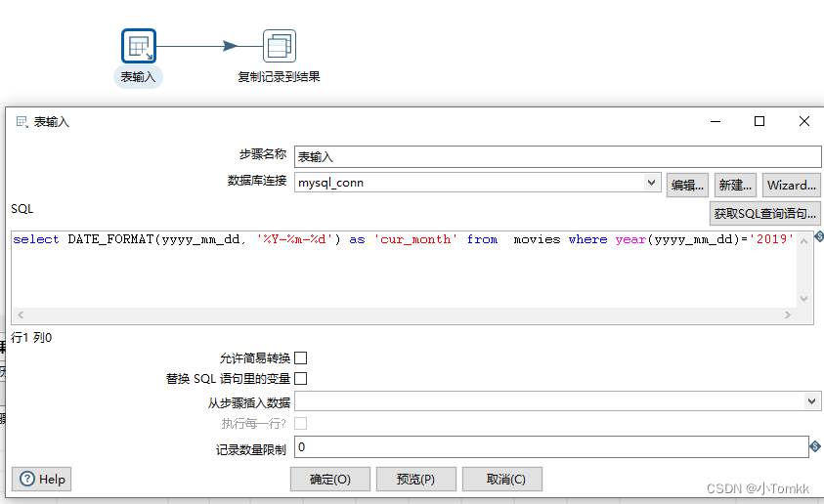The image size is (824, 504).
Task: Click the hop arrow between the steps
Action: coord(230,46)
